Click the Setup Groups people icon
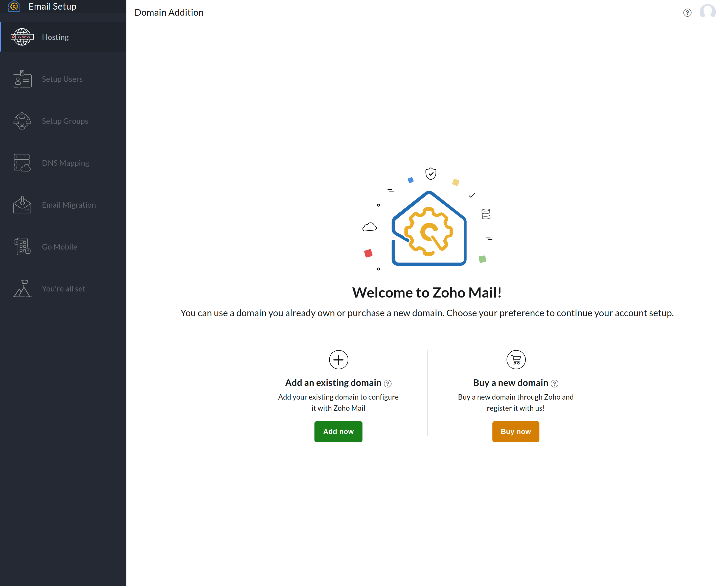The image size is (728, 586). coord(22,121)
